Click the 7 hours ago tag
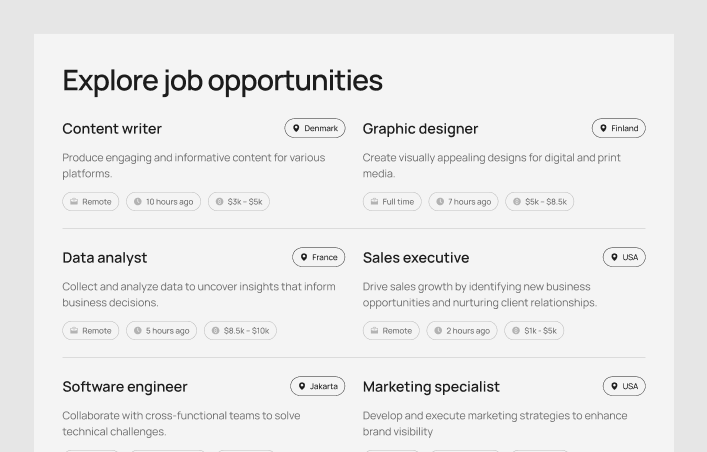This screenshot has width=707, height=452. click(x=463, y=201)
